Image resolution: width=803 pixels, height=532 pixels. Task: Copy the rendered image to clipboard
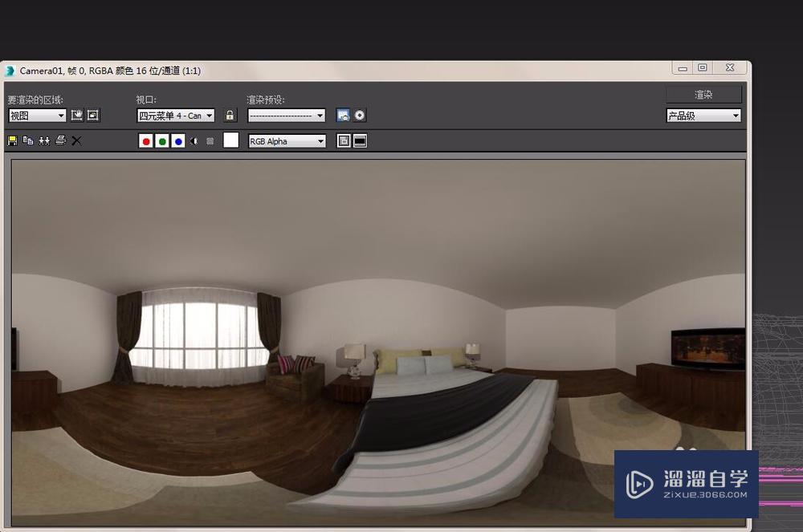[28, 140]
